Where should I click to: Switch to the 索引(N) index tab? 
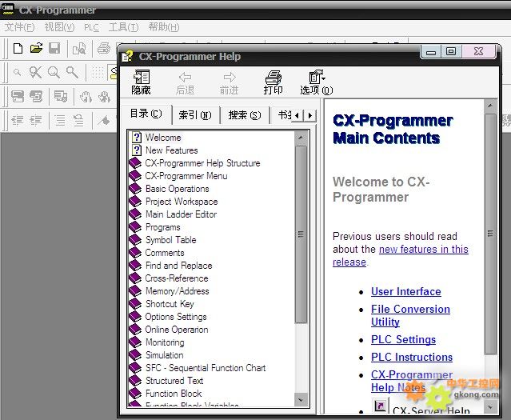(195, 114)
